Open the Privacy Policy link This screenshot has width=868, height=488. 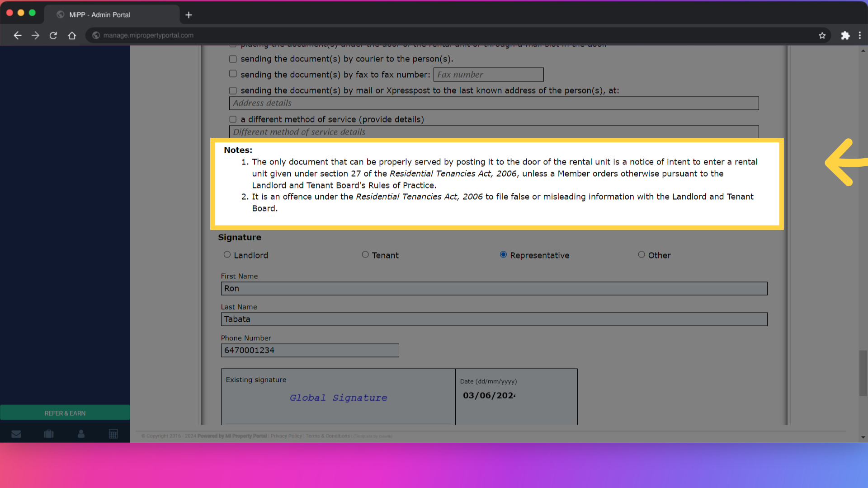click(286, 436)
